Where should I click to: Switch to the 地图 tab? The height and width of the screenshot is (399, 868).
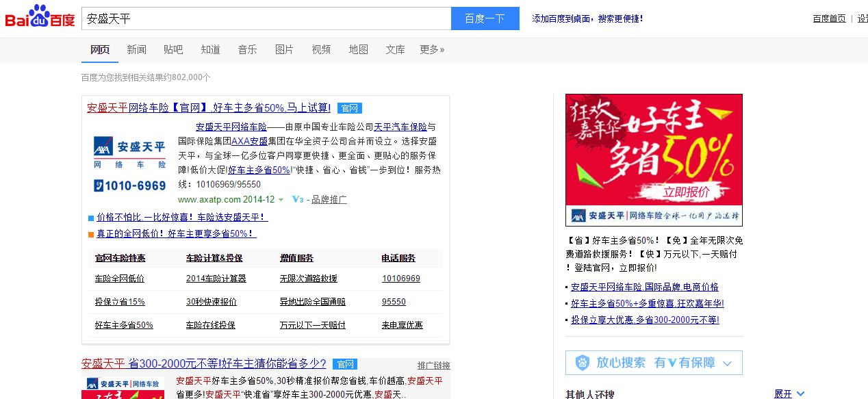tap(358, 49)
